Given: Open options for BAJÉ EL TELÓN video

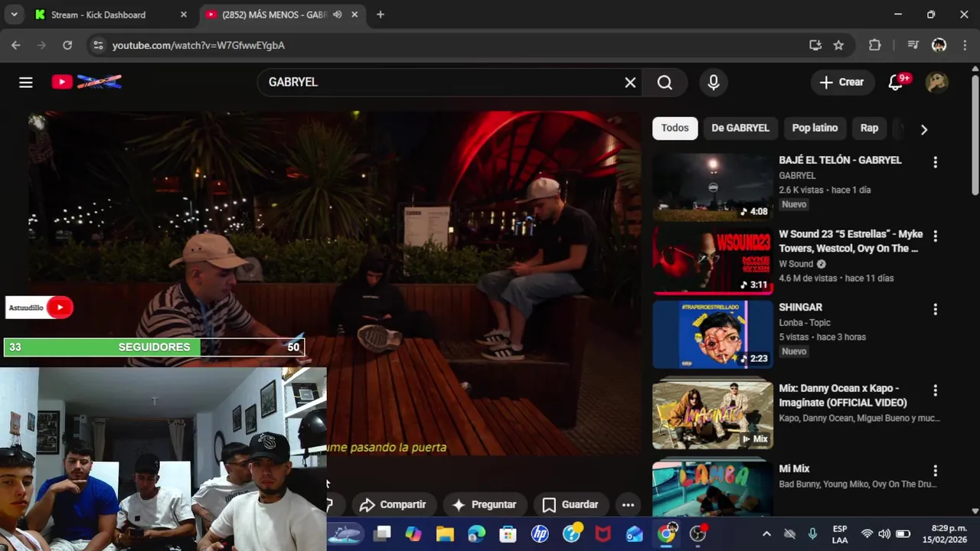Looking at the screenshot, I should pos(935,162).
